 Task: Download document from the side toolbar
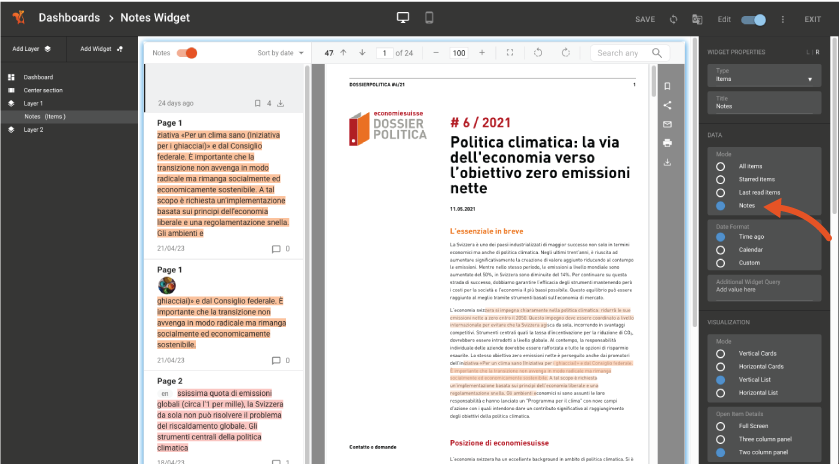point(667,162)
